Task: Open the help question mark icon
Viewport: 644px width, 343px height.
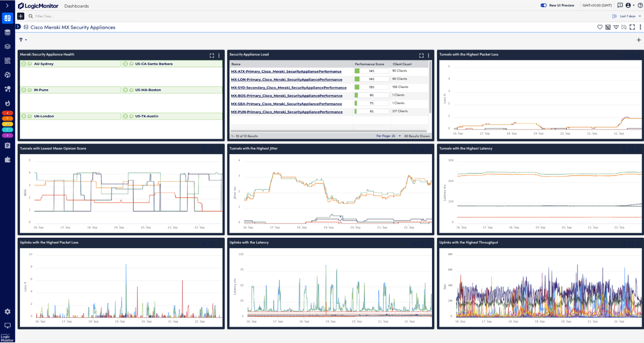Action: coord(640,5)
